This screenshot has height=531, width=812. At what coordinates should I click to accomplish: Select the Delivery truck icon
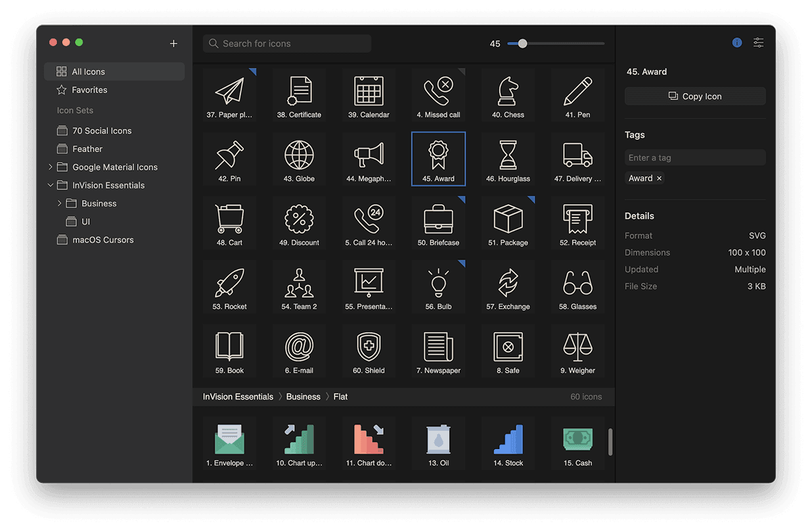[x=578, y=159]
